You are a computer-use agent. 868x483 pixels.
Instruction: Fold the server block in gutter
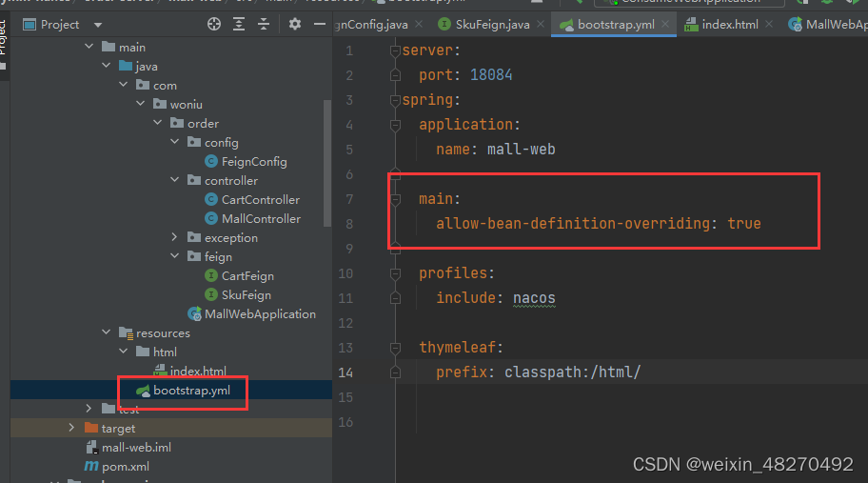point(395,50)
